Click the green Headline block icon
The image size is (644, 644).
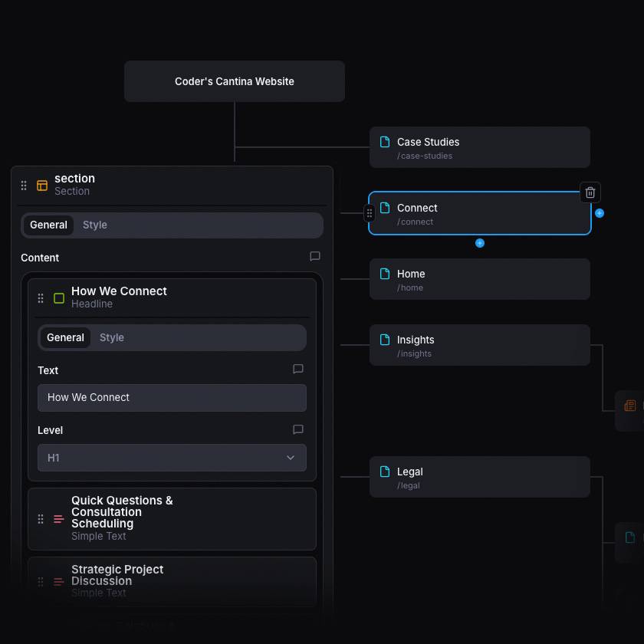click(59, 298)
